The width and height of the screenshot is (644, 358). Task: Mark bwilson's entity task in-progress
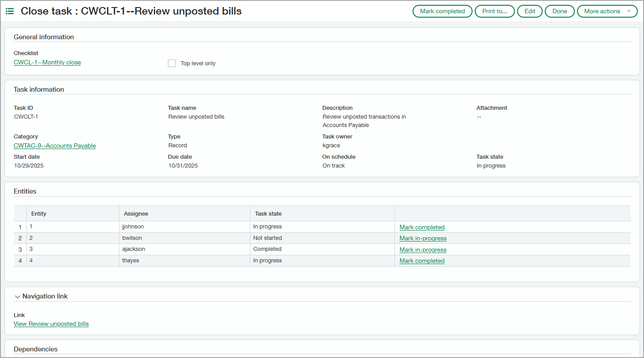click(x=423, y=238)
